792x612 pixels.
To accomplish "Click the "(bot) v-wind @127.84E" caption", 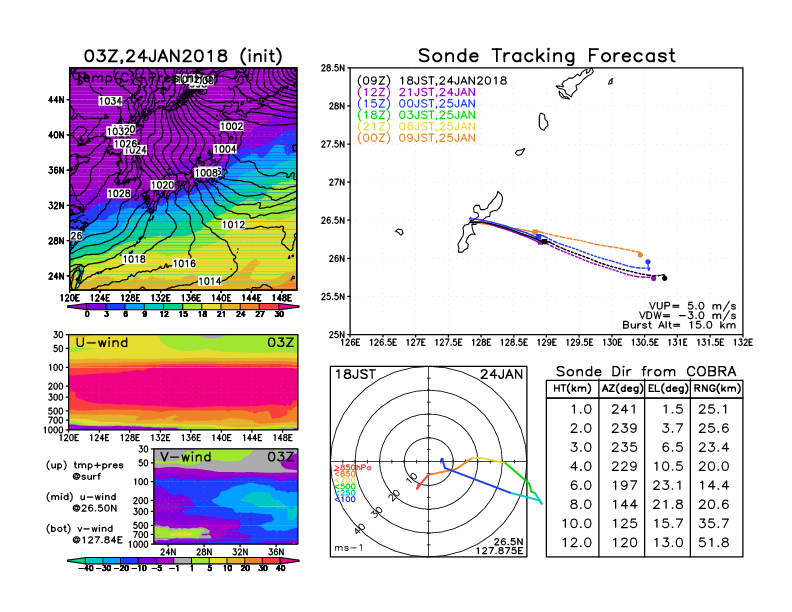I will click(84, 534).
